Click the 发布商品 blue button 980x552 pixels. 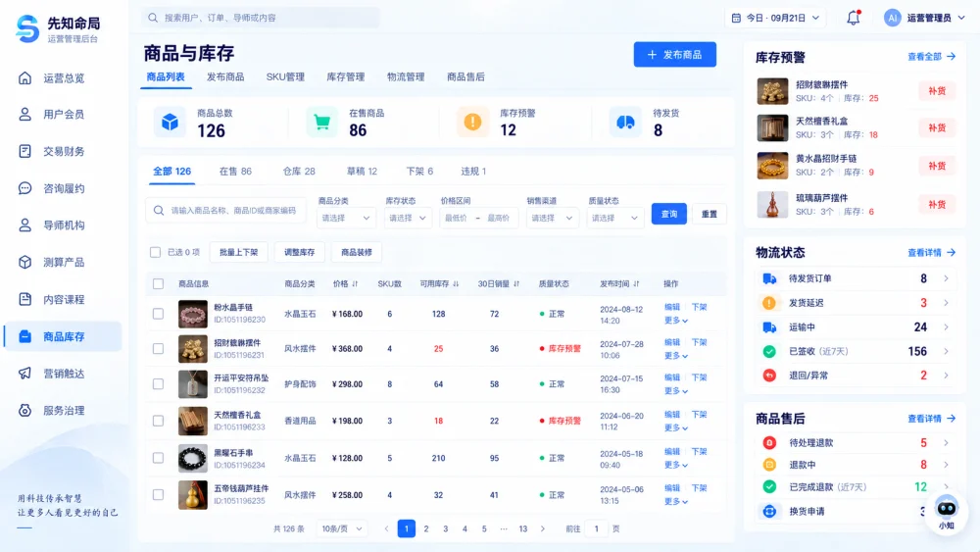tap(675, 54)
